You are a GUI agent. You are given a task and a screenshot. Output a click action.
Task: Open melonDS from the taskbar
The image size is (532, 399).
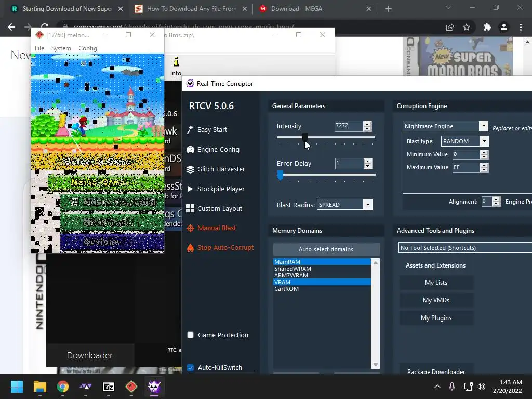131,387
